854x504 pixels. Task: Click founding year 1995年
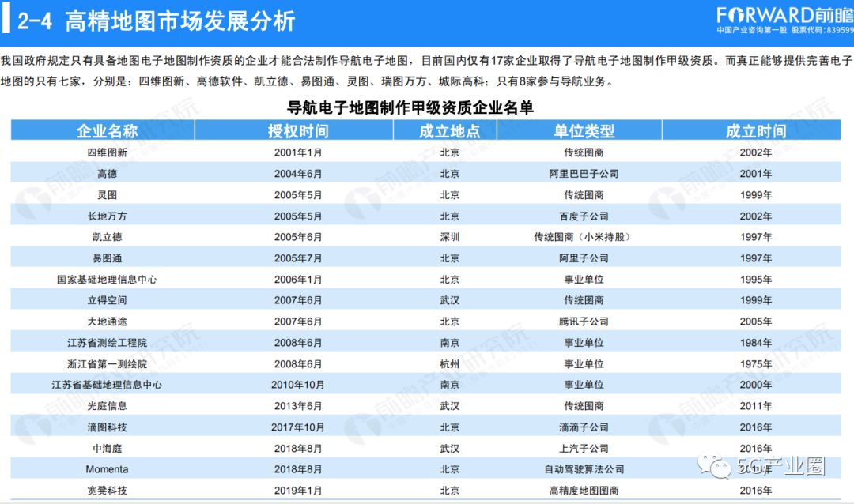[755, 279]
